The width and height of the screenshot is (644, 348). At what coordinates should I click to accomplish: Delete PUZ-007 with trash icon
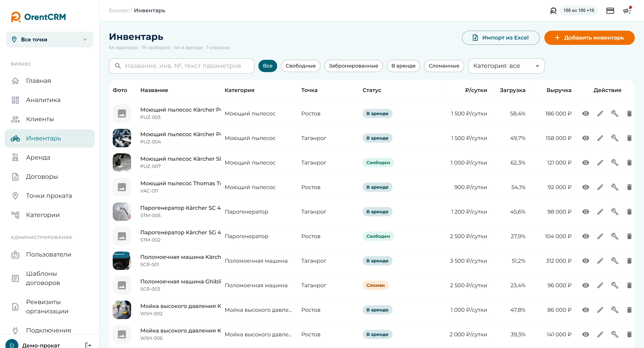coord(629,163)
